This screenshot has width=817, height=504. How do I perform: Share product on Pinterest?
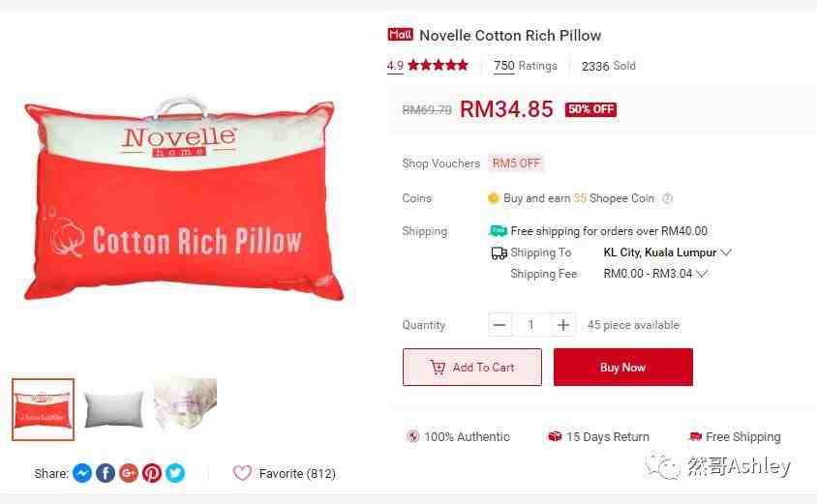click(x=152, y=473)
